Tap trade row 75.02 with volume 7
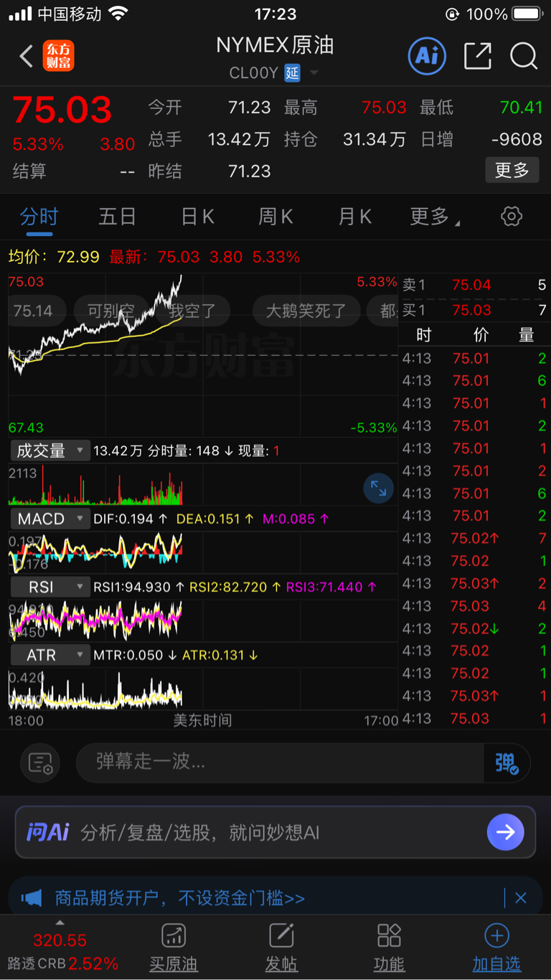The image size is (551, 980). (x=474, y=538)
